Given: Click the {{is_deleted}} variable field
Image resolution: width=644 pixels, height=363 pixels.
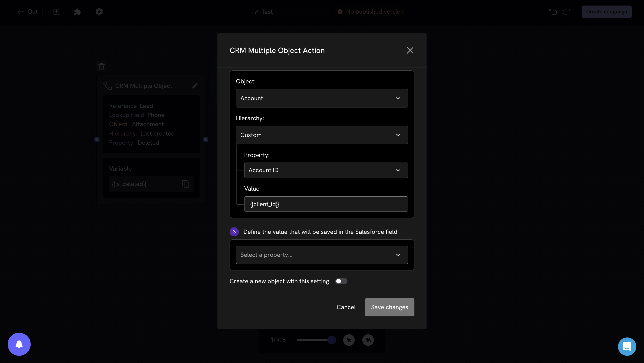Looking at the screenshot, I should click(x=151, y=184).
